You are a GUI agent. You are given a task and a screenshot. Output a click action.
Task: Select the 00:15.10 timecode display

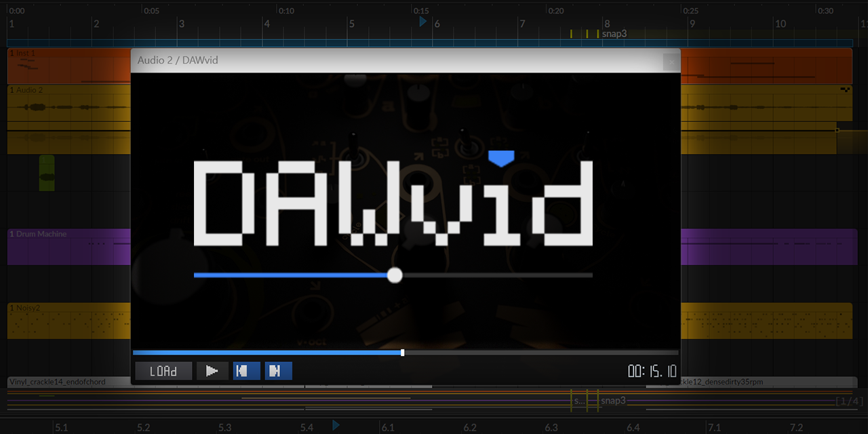(652, 371)
